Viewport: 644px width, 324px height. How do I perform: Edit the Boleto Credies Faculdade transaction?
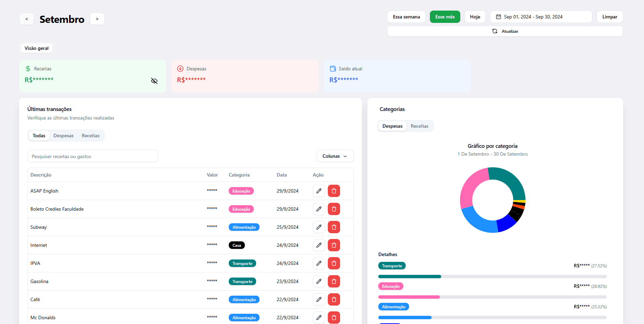coord(319,209)
